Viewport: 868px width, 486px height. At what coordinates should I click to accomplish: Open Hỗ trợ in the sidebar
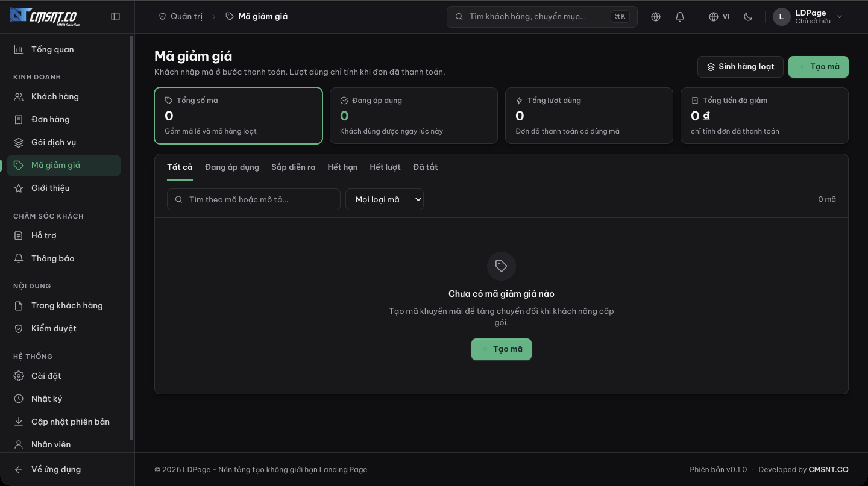tap(64, 235)
